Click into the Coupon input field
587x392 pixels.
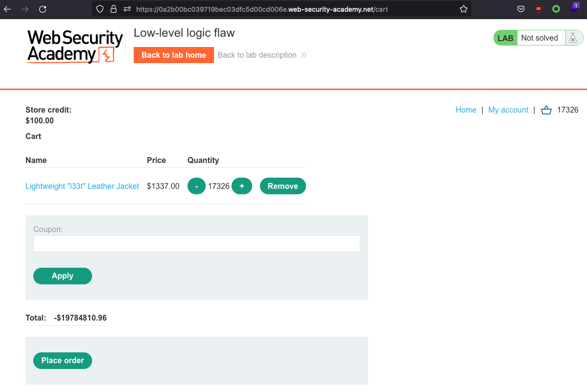pos(196,244)
